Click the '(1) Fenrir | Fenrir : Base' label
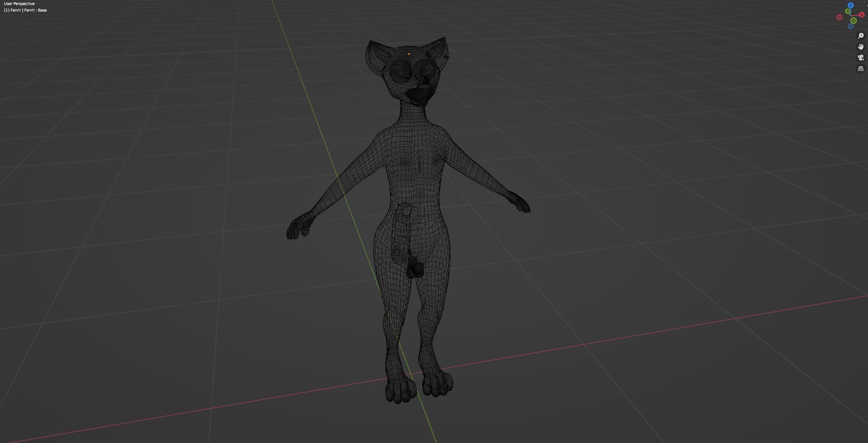The height and width of the screenshot is (443, 868). [x=25, y=10]
